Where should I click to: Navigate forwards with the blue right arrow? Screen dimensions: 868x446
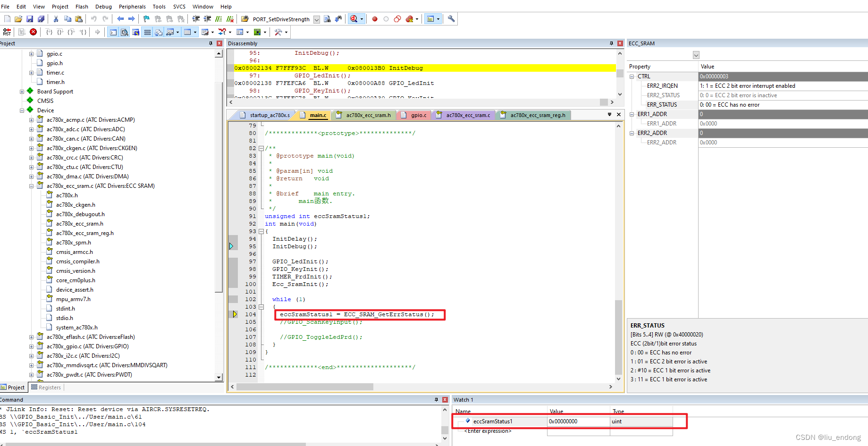click(132, 19)
